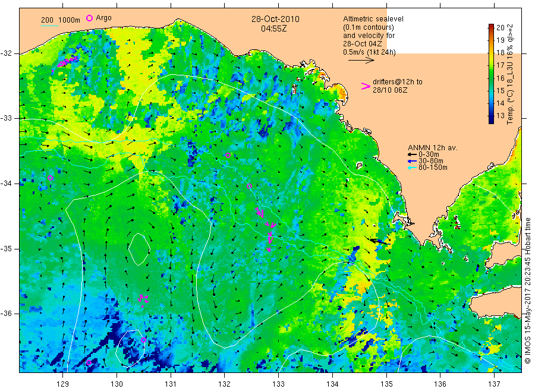Viewport: 535px width, 392px height.
Task: Click the 'ANMN 12h av.' legend heading
Action: [x=433, y=148]
